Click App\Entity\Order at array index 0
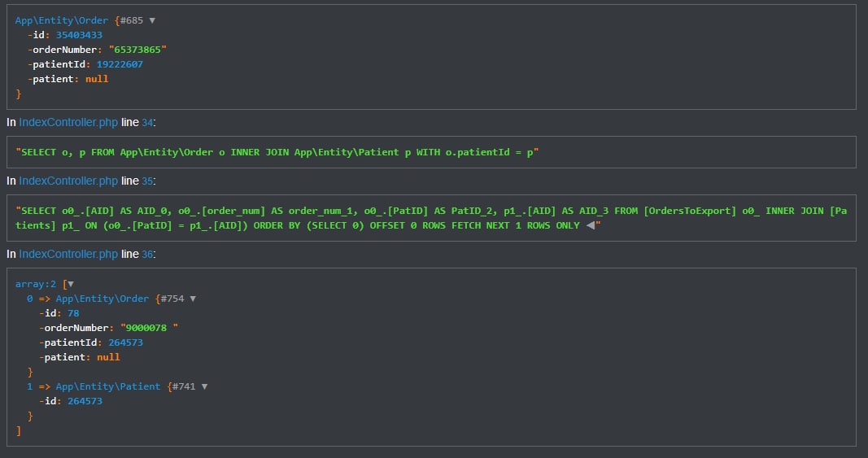Image resolution: width=868 pixels, height=458 pixels. pos(103,299)
